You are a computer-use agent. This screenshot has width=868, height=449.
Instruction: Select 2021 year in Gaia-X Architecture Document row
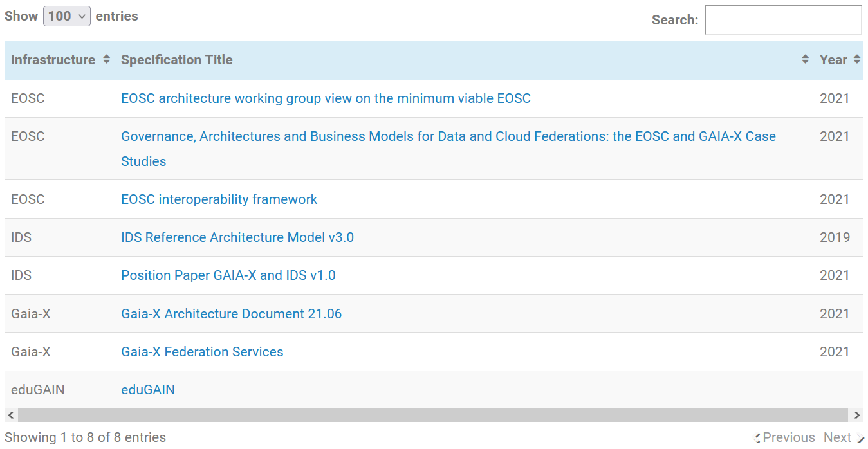[835, 314]
